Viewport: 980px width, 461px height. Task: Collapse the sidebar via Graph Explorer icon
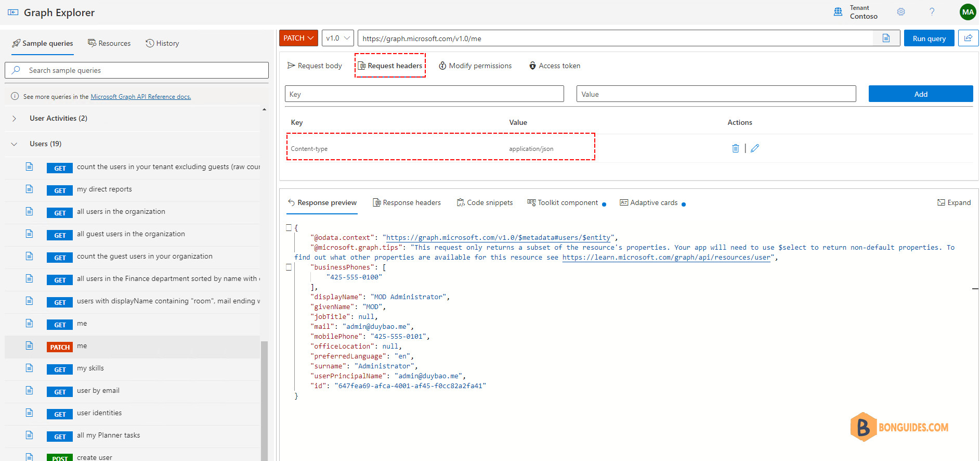click(13, 12)
